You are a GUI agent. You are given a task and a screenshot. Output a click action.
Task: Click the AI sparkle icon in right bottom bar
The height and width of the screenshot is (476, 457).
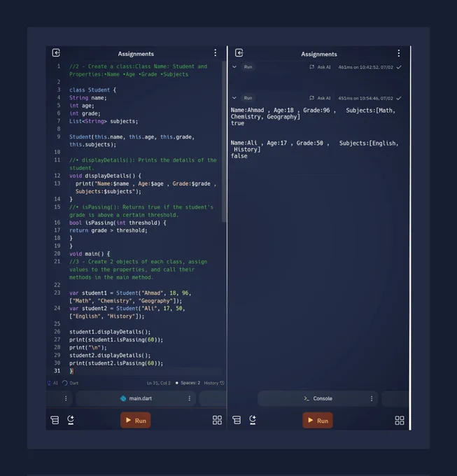(x=253, y=420)
